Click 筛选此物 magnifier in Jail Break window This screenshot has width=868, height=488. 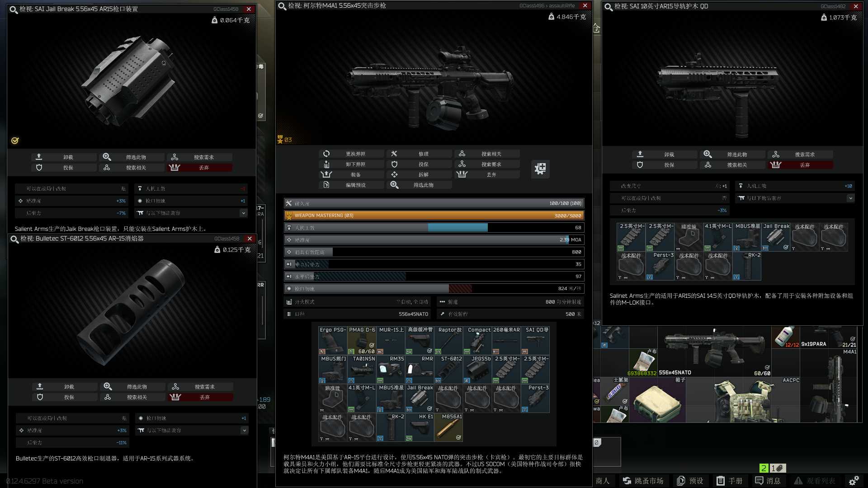pos(107,157)
